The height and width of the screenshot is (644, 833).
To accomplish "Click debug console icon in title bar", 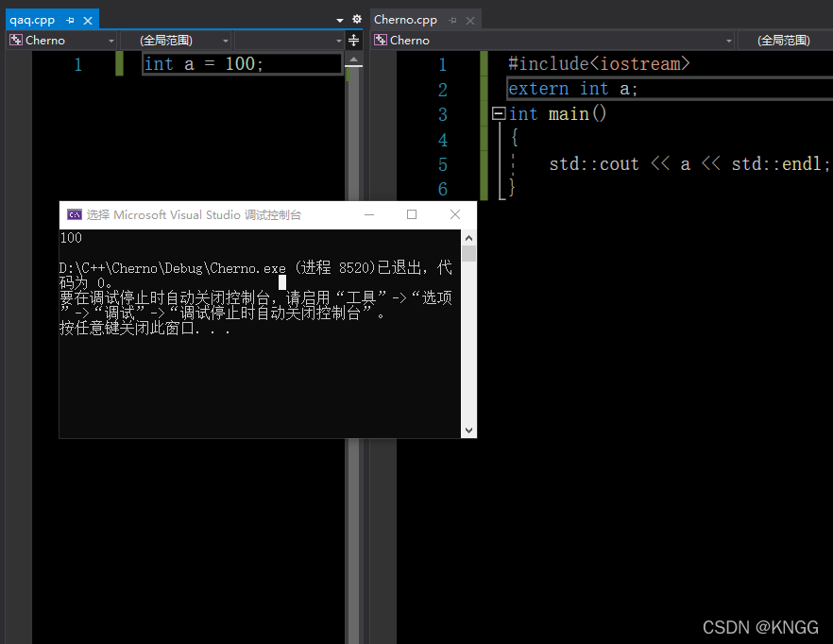I will (75, 214).
